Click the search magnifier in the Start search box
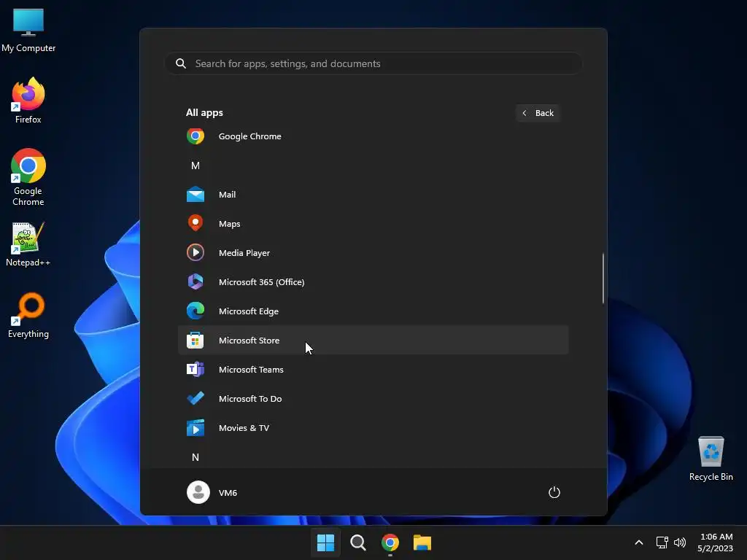 tap(181, 63)
